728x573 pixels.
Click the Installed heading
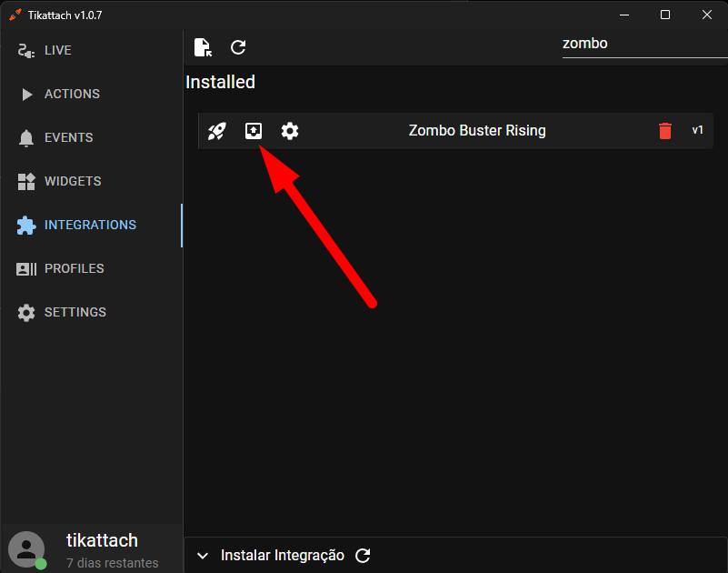click(x=220, y=82)
